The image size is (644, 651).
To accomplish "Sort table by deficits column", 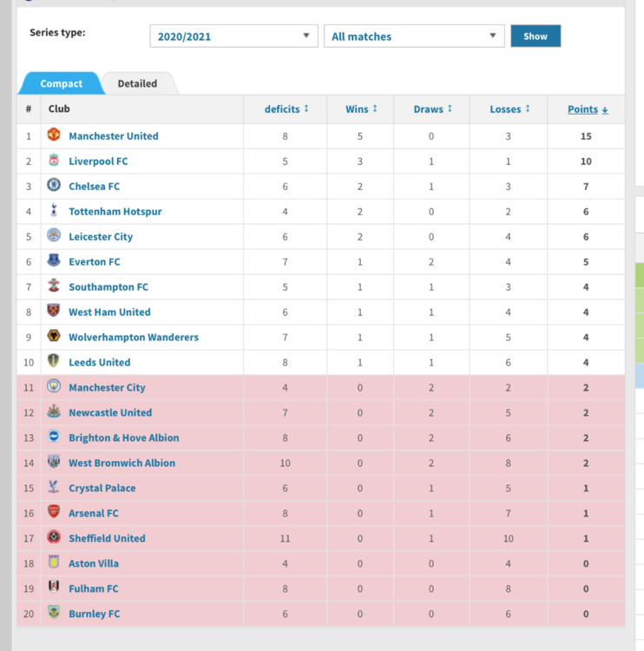I will (286, 109).
